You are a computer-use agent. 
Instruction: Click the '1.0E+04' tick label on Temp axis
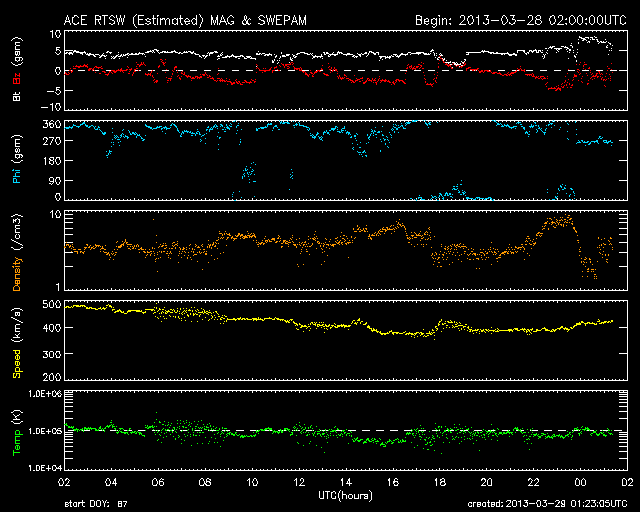pos(45,468)
